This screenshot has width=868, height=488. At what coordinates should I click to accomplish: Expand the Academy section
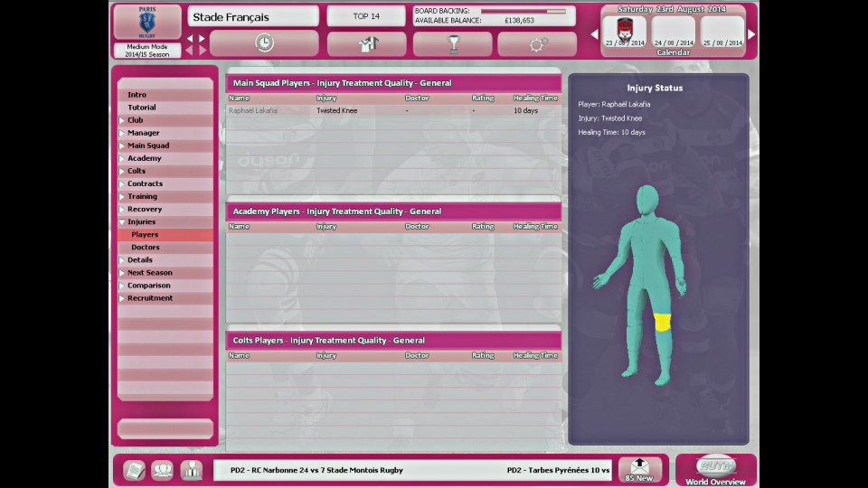coord(122,158)
